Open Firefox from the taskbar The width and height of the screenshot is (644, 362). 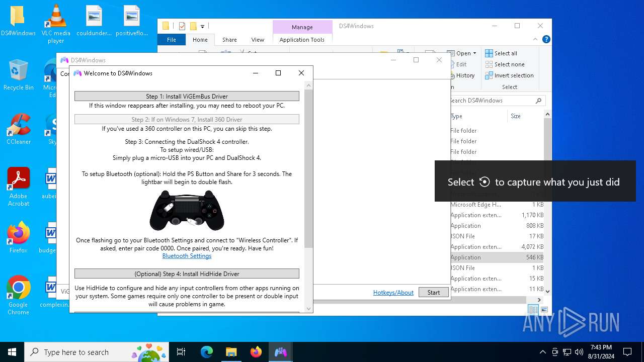256,352
